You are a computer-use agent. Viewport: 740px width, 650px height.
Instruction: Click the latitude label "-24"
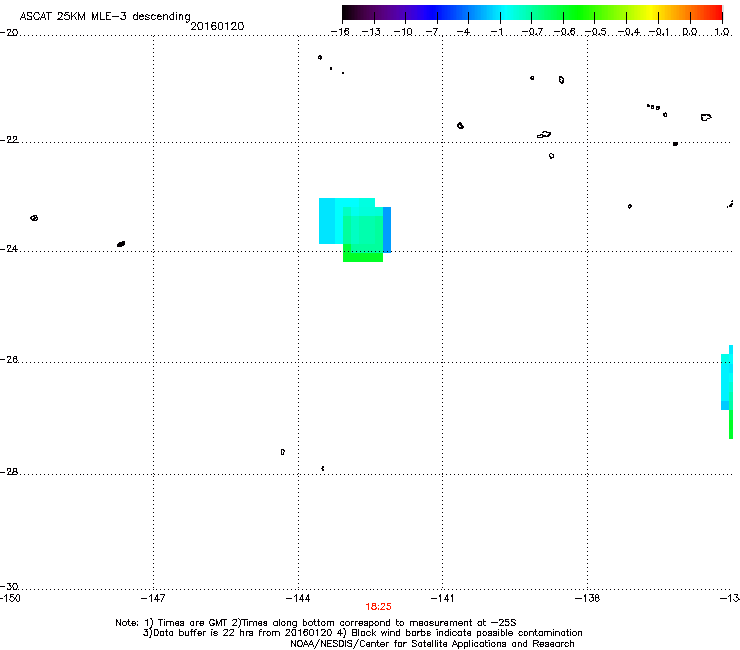[x=9, y=249]
